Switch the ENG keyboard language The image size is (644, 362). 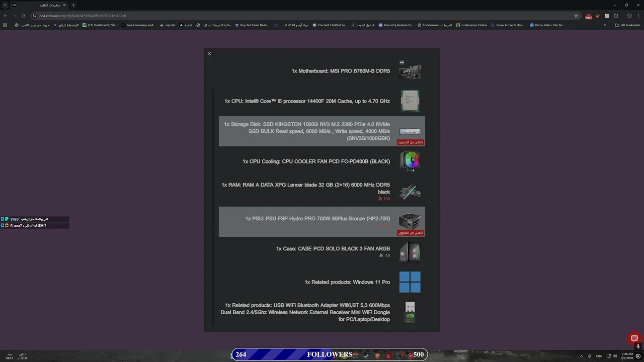599,356
